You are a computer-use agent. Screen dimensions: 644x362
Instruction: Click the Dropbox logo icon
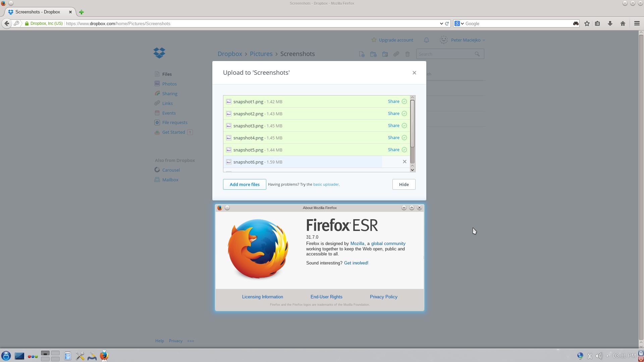[159, 53]
